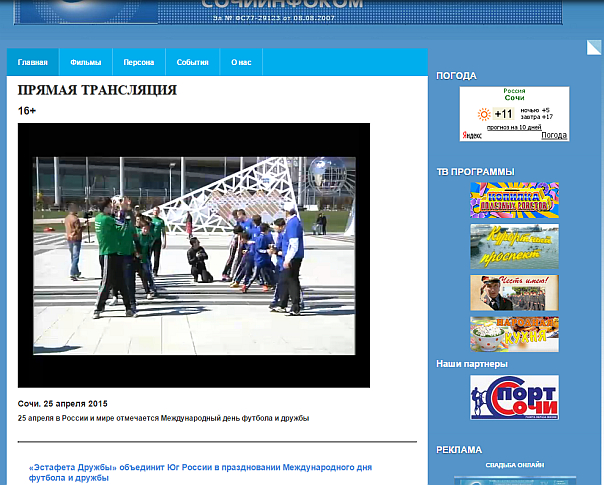This screenshot has height=485, width=604.
Task: Open the Курортный проспект program banner
Action: coord(514,246)
